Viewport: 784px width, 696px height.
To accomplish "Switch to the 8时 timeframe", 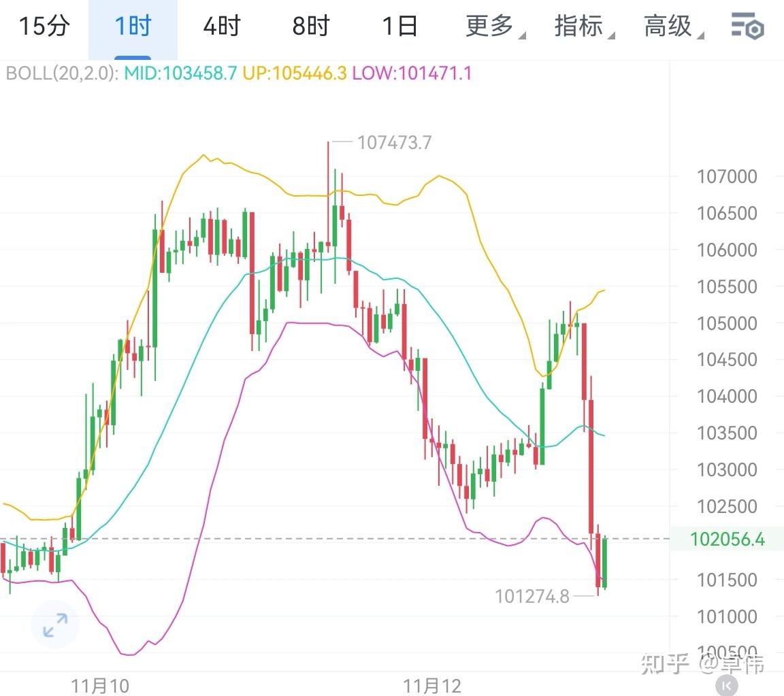I will coord(310,27).
